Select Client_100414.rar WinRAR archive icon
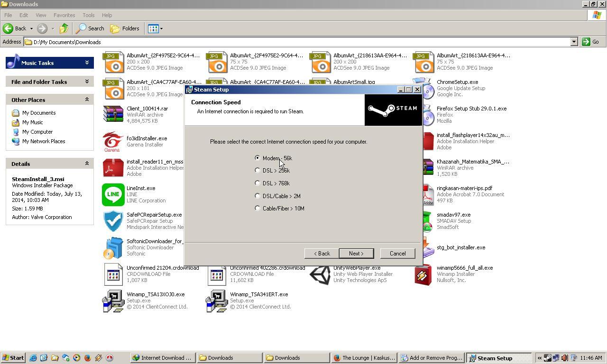 click(x=113, y=115)
